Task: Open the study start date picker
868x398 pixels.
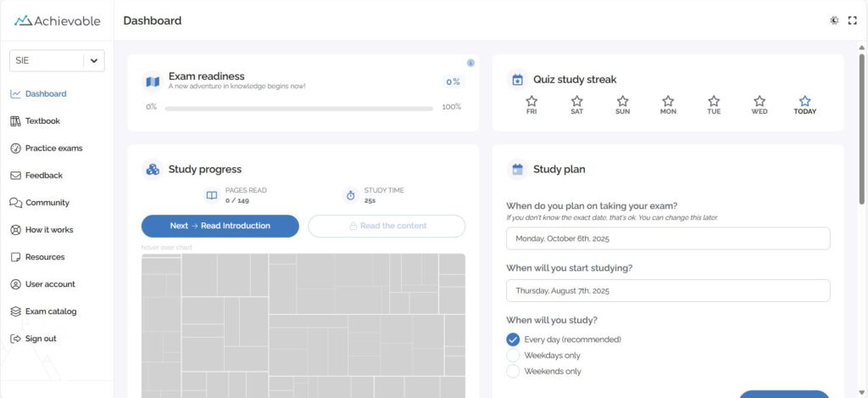Action: pyautogui.click(x=668, y=291)
